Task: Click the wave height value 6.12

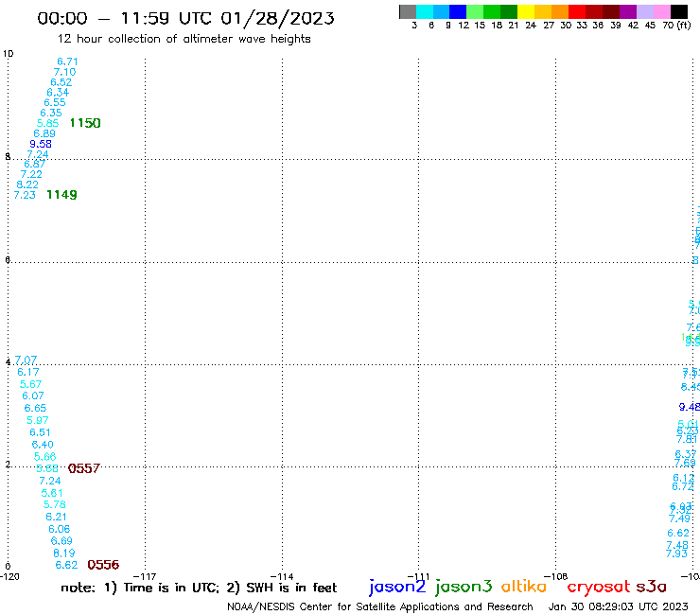Action: 684,478
